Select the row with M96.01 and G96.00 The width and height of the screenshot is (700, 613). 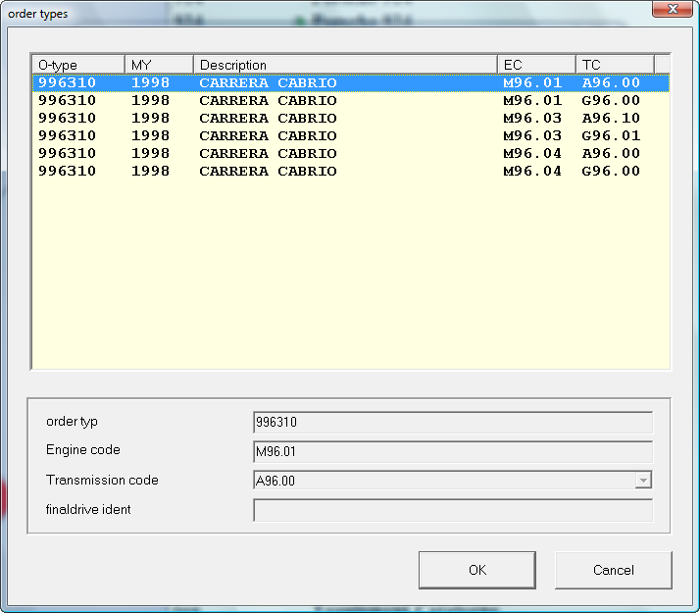[x=350, y=100]
